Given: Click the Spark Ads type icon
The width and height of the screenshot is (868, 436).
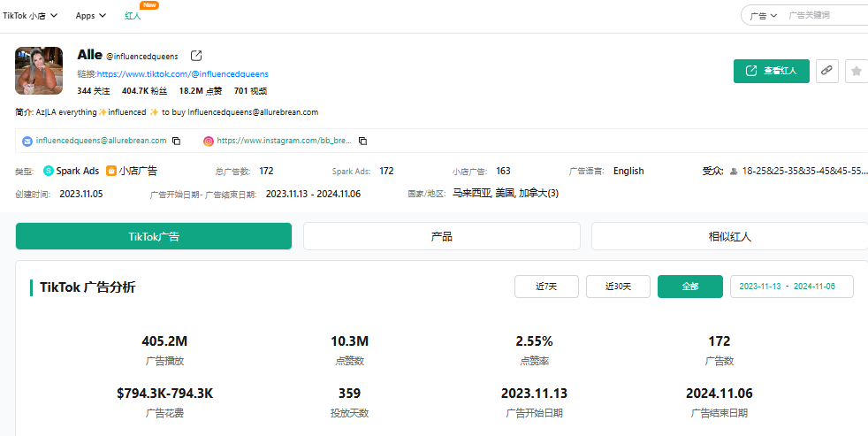Looking at the screenshot, I should (x=49, y=171).
